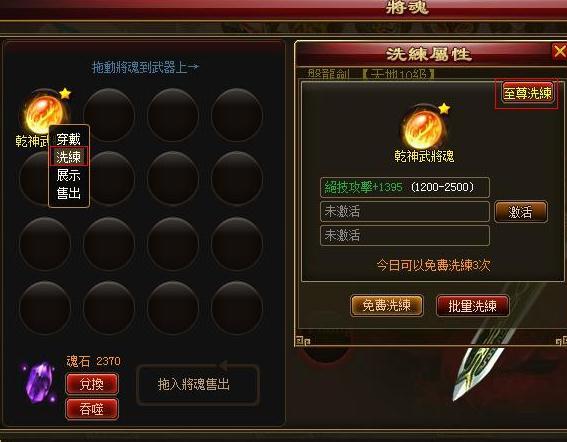Choose 售出 in the context menu
The width and height of the screenshot is (567, 442).
[68, 192]
